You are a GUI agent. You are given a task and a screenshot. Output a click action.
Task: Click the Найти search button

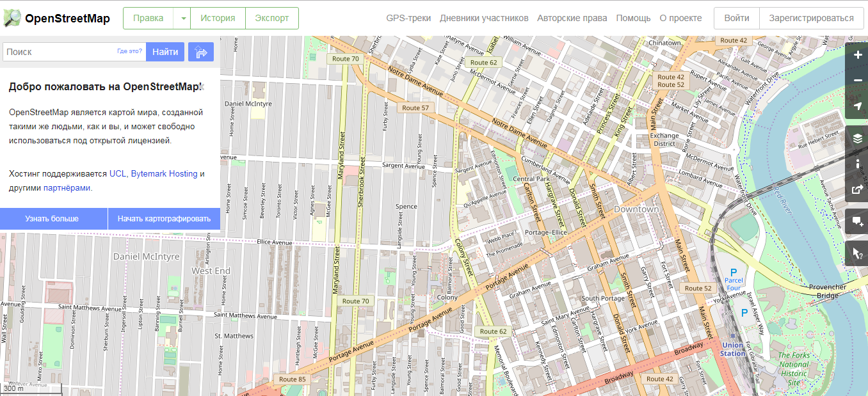point(165,52)
